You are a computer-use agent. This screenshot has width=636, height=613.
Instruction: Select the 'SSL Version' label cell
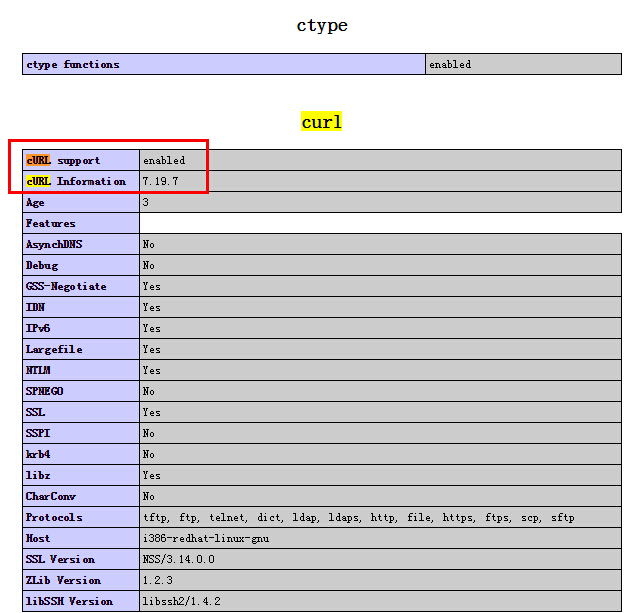pos(81,559)
